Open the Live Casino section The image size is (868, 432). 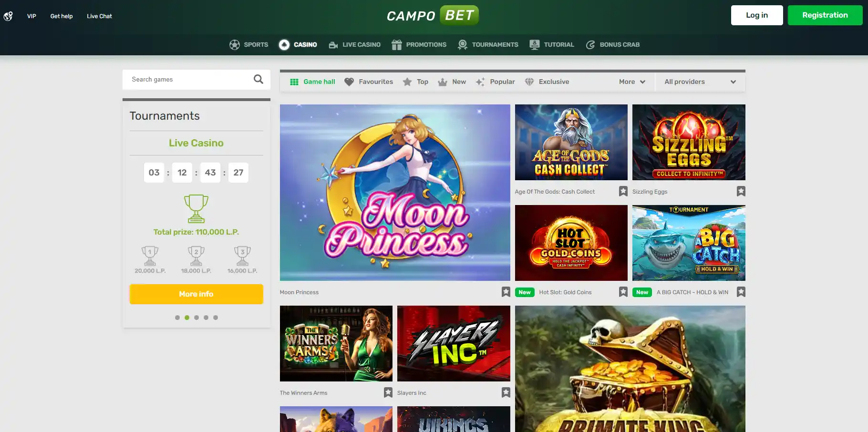click(x=354, y=45)
